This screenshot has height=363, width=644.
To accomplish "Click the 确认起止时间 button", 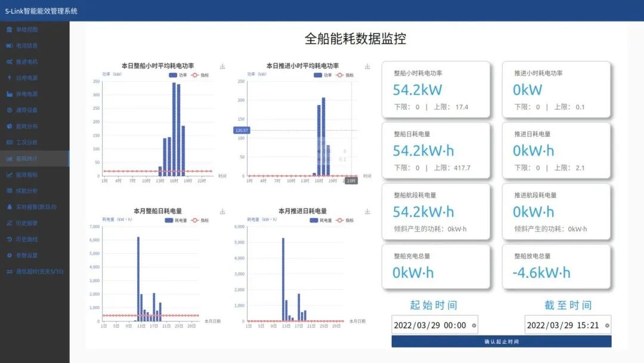I will 501,342.
